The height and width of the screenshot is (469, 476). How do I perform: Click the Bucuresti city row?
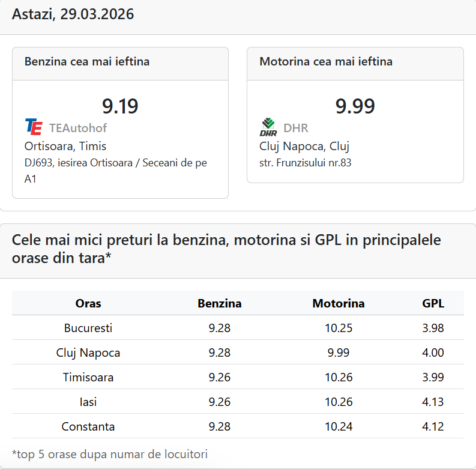click(88, 328)
